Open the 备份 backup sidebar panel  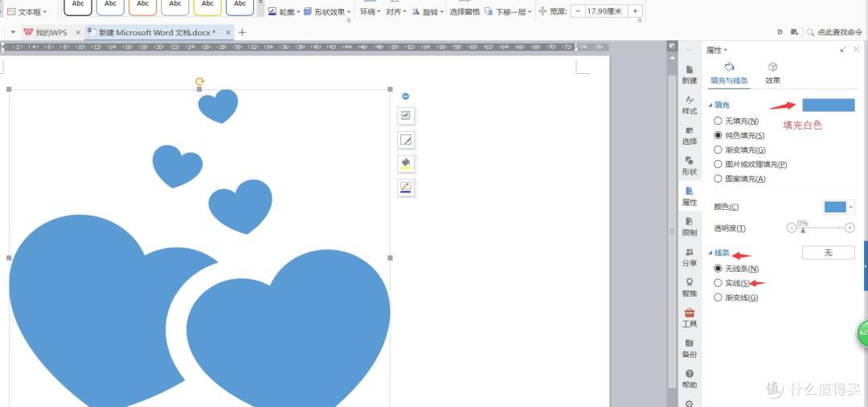(x=690, y=348)
